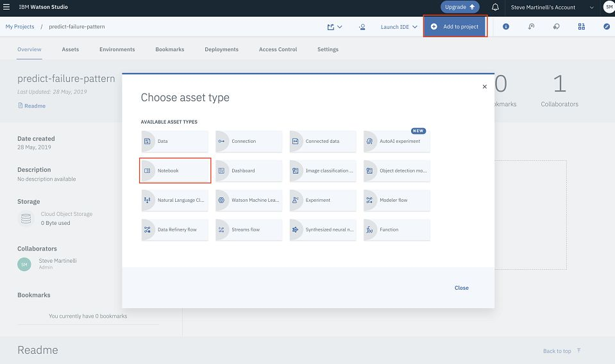
Task: Open the information panel icon
Action: coord(506,27)
